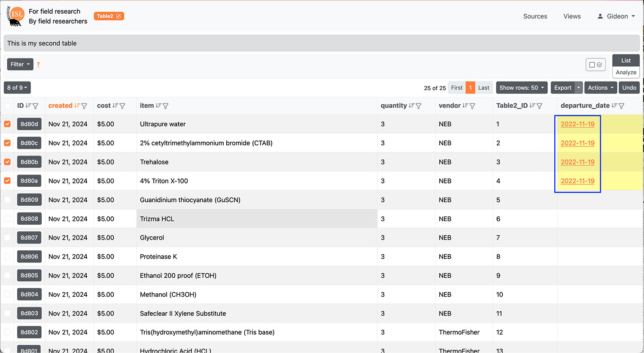Open the row ID badge 8d806
Image resolution: width=644 pixels, height=353 pixels.
point(29,256)
